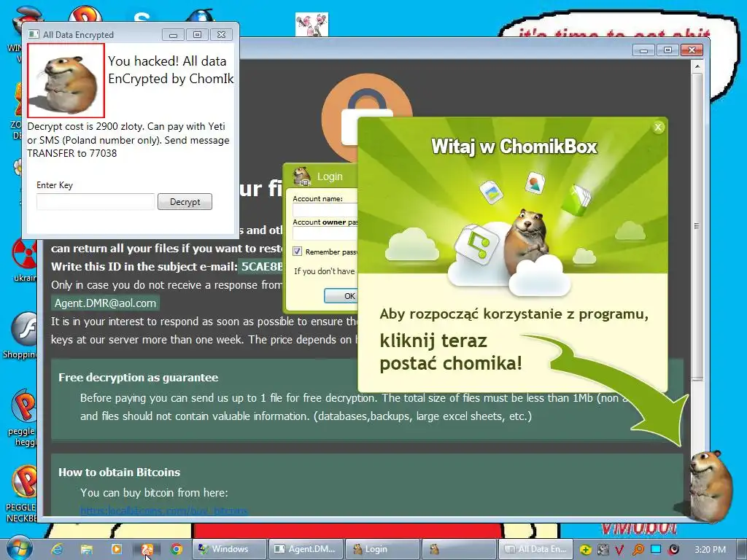
Task: Click the 'Witaj w ChomikBox' title
Action: [x=514, y=146]
